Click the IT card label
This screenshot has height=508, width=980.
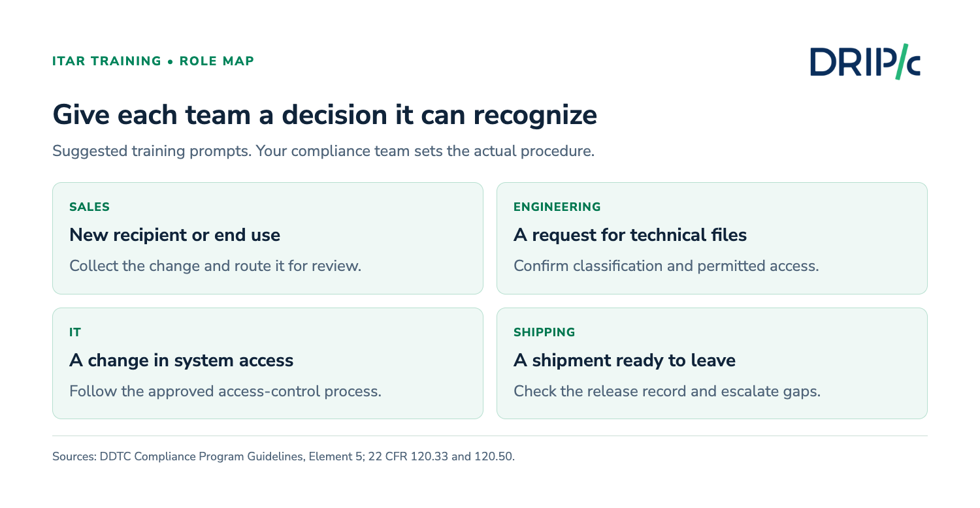[x=75, y=332]
